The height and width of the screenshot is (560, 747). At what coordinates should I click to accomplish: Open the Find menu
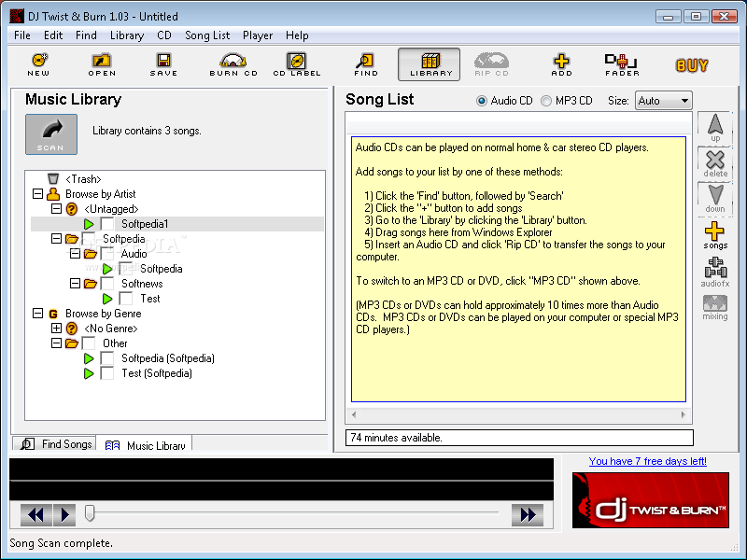(x=86, y=35)
